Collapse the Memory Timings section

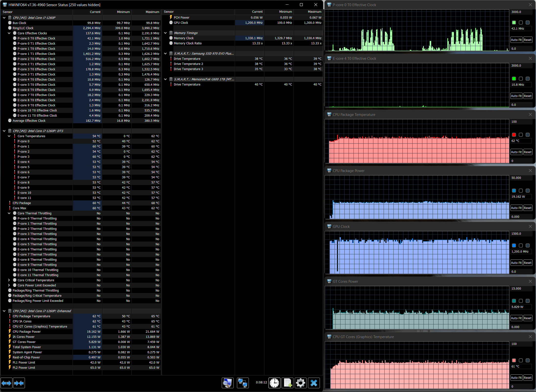click(165, 33)
